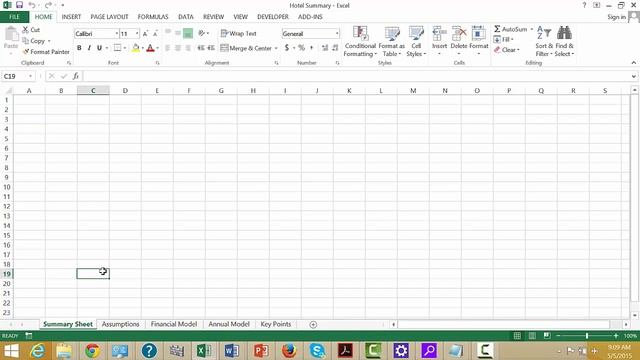Toggle middle align in Alignment group
Viewport: 640px width, 360px height.
click(x=178, y=33)
